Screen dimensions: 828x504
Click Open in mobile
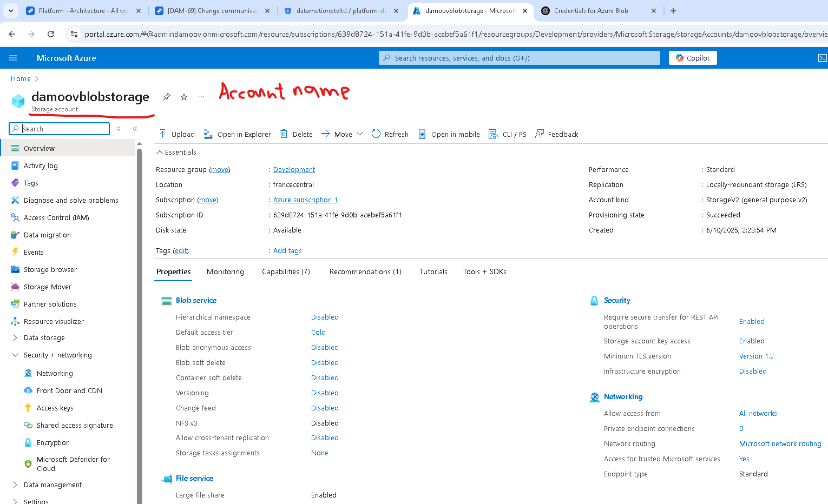coord(449,134)
